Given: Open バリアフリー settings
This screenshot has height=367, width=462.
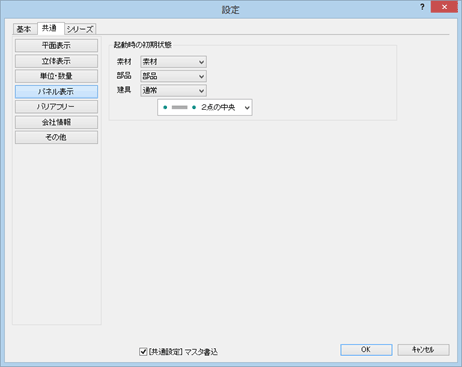Looking at the screenshot, I should tap(56, 107).
